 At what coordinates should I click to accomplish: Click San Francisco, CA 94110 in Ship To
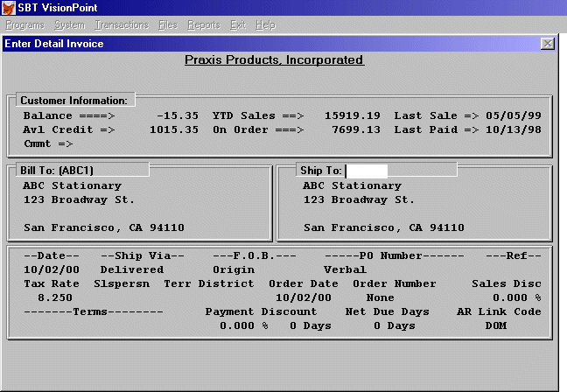tap(384, 227)
